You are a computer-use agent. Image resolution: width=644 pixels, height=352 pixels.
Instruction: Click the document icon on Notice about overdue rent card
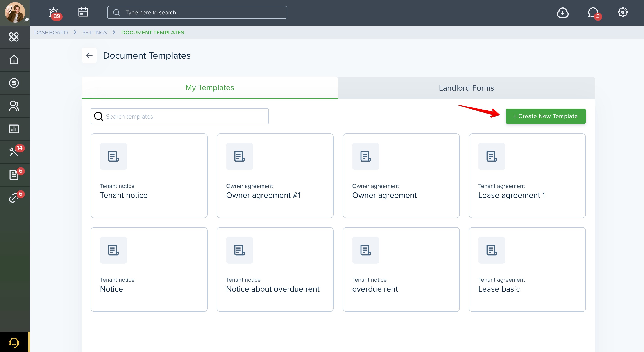pos(240,250)
